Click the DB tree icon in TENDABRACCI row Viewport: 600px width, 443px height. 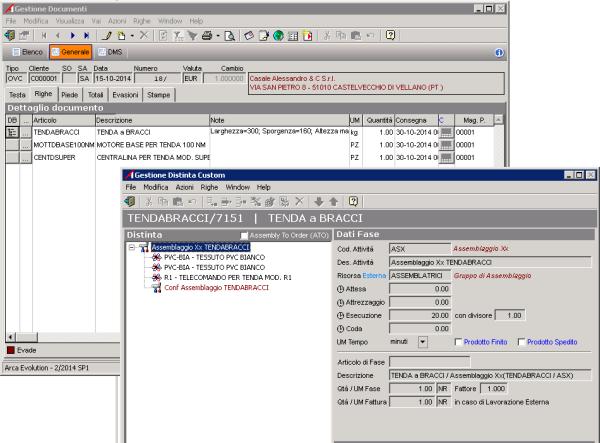12,132
